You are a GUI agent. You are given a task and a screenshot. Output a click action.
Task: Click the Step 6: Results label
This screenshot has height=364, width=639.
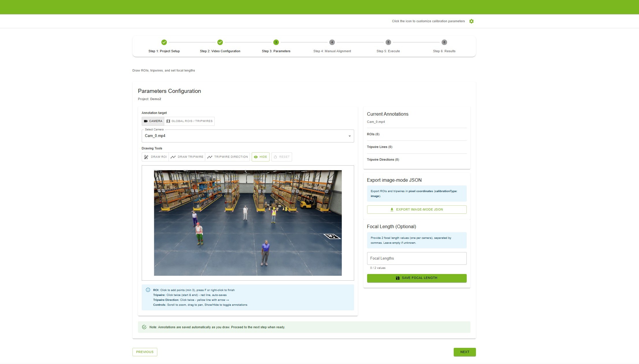click(444, 51)
